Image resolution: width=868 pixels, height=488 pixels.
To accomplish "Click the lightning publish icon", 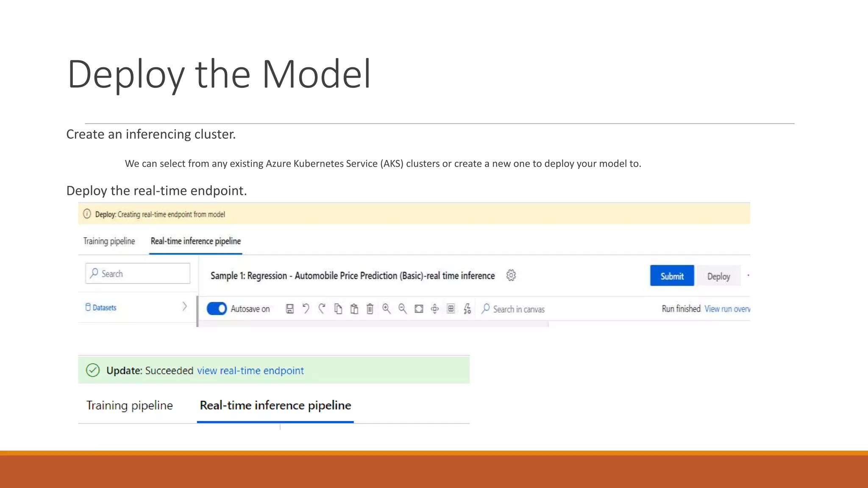I will click(467, 309).
